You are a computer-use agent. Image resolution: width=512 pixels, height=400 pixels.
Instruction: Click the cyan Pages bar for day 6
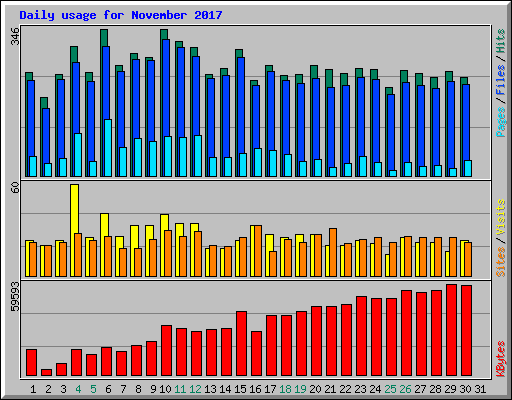[x=108, y=148]
